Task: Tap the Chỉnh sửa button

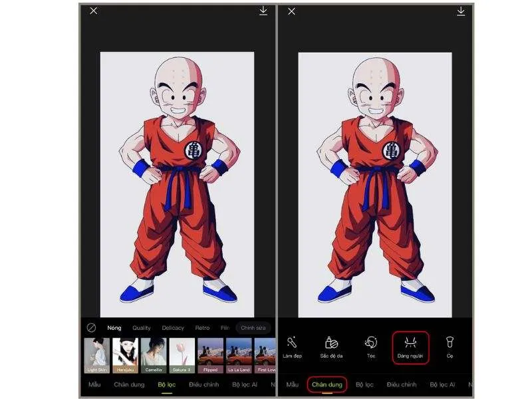Action: (x=253, y=328)
